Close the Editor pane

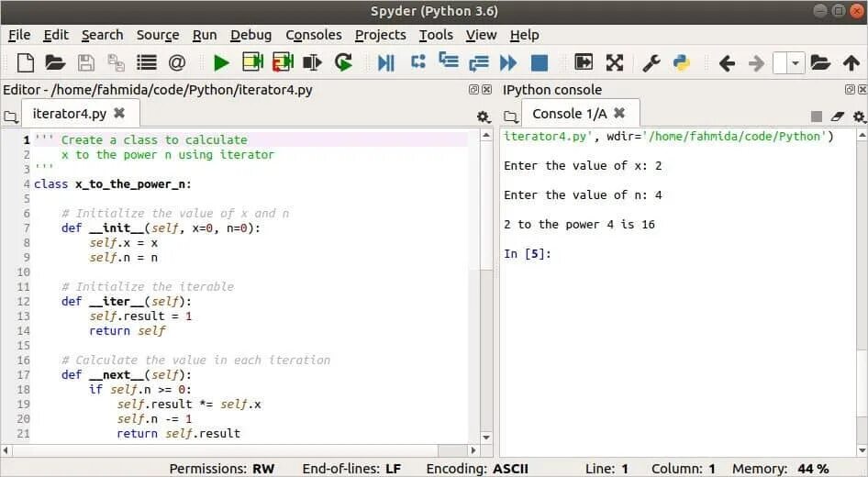pos(486,89)
